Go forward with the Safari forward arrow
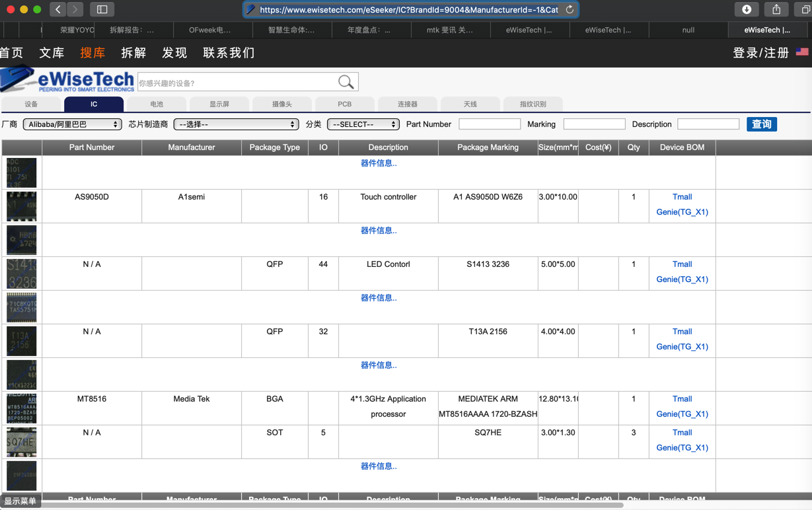Screen dimensions: 812x510 [75, 9]
